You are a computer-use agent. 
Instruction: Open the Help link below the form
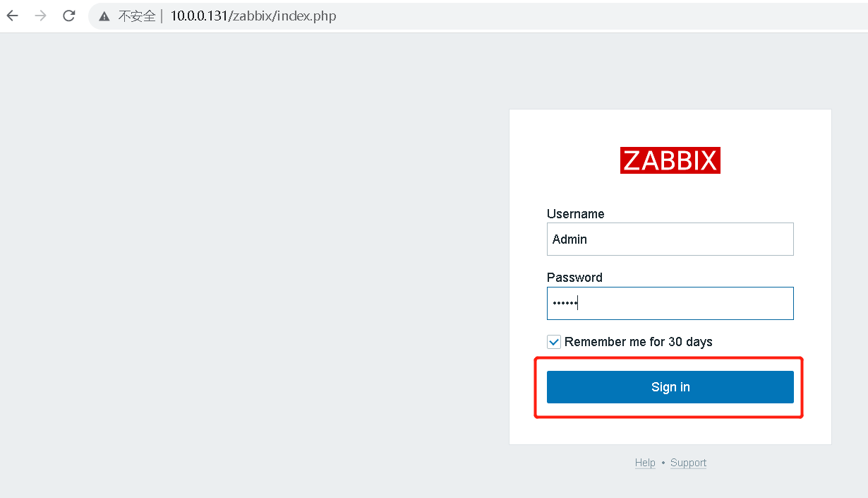(x=645, y=463)
